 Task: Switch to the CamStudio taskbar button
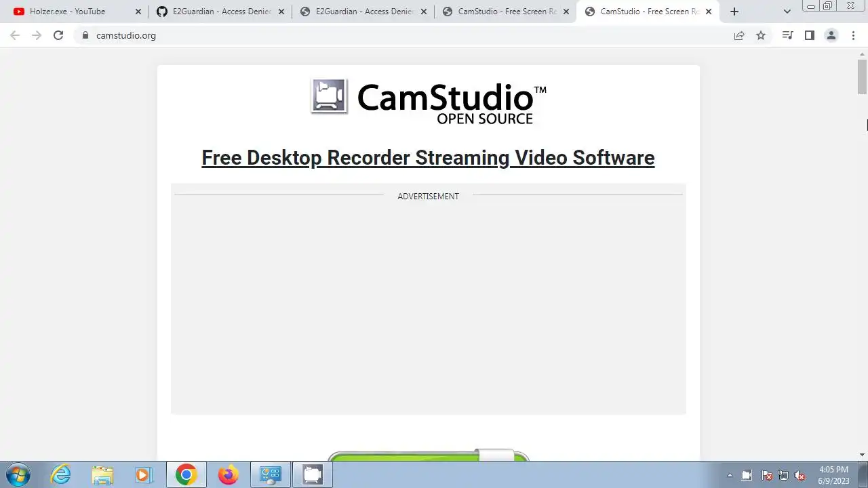pos(312,474)
